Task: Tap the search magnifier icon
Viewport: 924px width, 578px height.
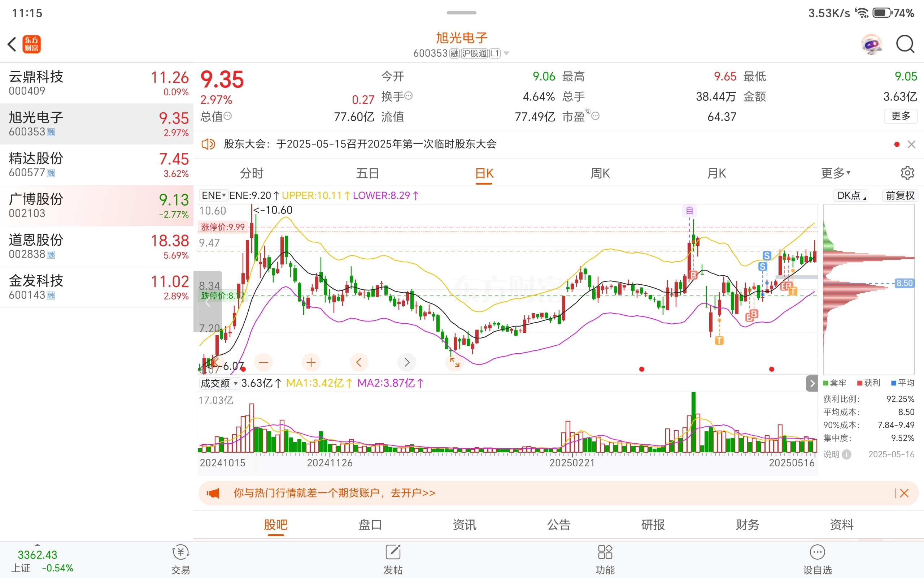Action: [905, 44]
